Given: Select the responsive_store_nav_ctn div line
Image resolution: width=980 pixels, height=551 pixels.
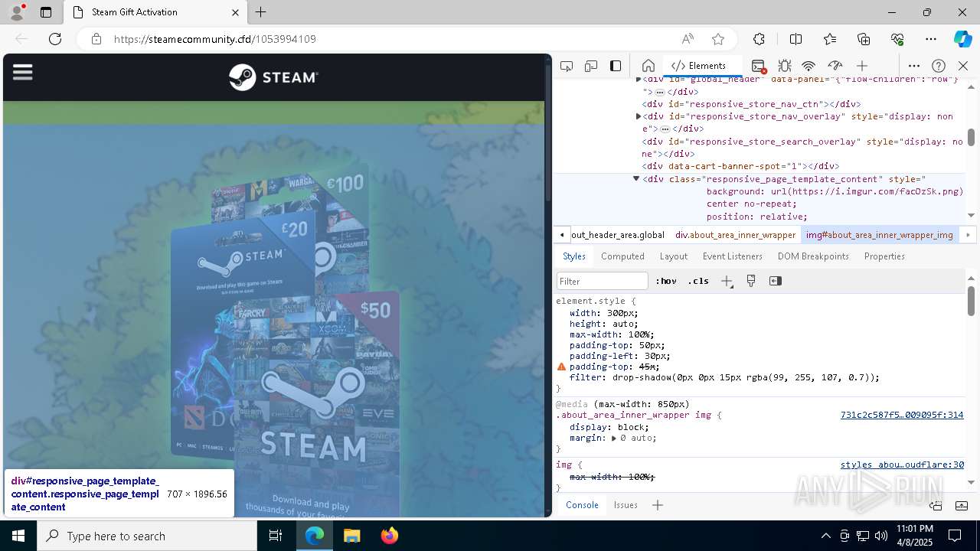Looking at the screenshot, I should pos(752,104).
